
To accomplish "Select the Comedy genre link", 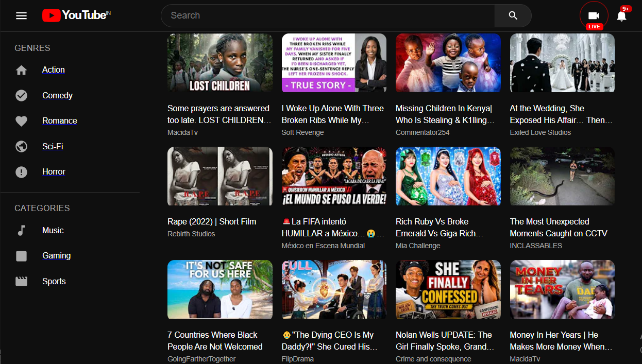I will click(57, 95).
